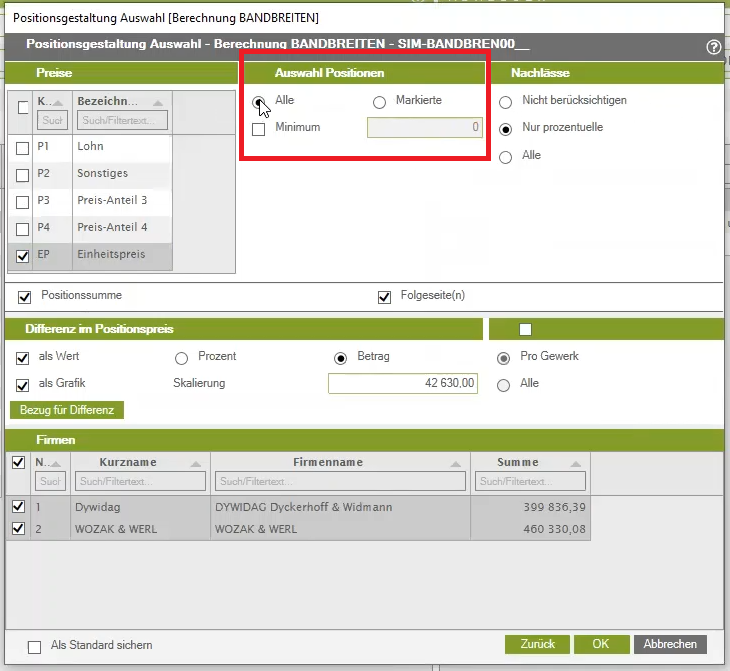Click the help question mark icon
Viewport: 730px width, 671px height.
pyautogui.click(x=713, y=46)
